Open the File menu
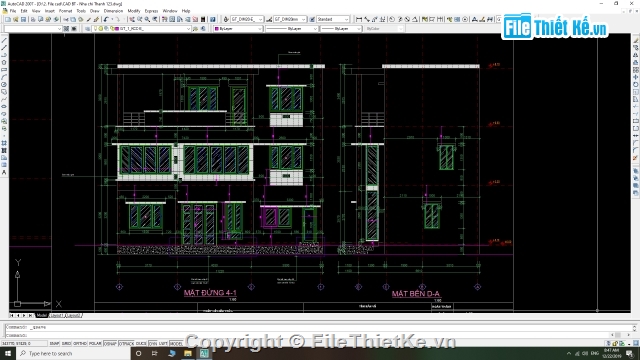 (x=13, y=11)
